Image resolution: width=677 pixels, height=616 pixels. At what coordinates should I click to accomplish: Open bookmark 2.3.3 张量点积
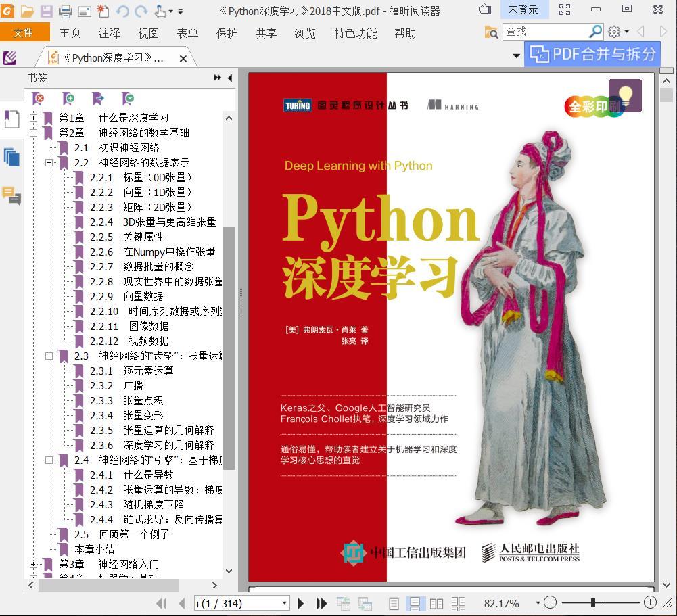pos(126,400)
